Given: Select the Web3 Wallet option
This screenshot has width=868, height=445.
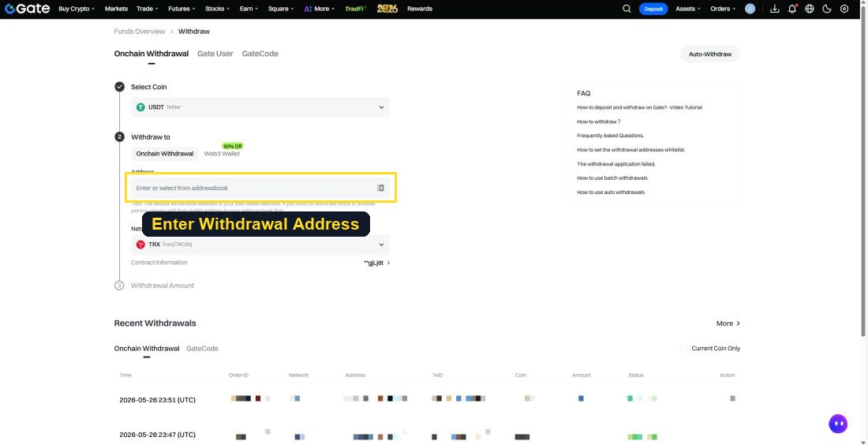Looking at the screenshot, I should (222, 154).
